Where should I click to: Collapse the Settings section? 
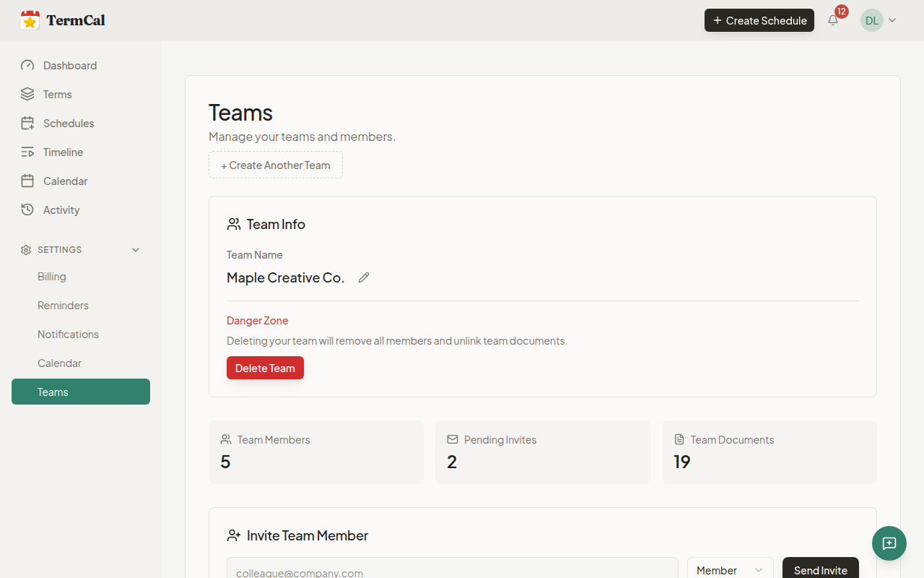136,249
